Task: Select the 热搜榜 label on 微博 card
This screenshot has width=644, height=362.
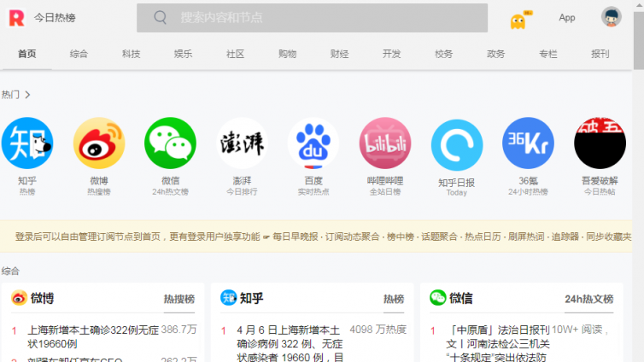Action: tap(179, 299)
